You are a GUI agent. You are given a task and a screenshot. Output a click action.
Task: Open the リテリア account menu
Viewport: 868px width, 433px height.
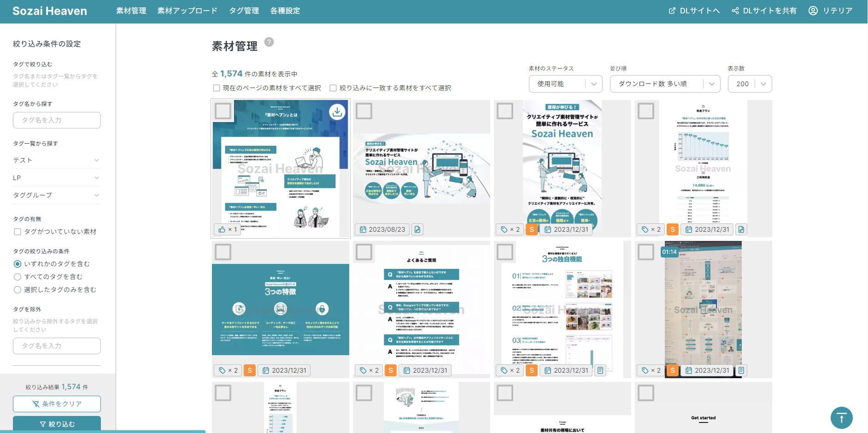pyautogui.click(x=831, y=11)
